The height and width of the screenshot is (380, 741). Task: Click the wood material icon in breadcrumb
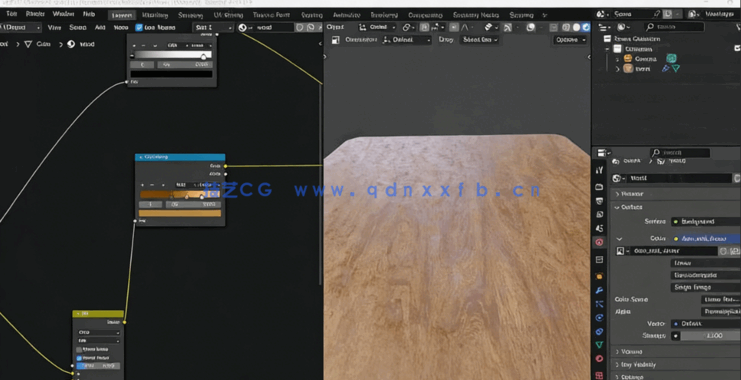71,44
